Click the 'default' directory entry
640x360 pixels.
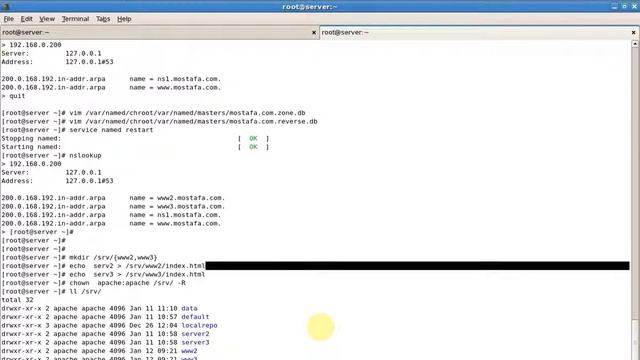pos(195,317)
